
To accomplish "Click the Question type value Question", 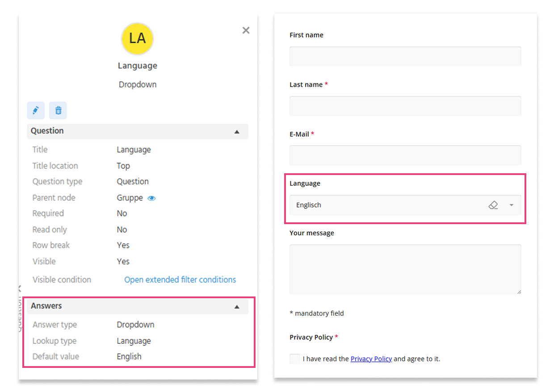I will click(133, 182).
